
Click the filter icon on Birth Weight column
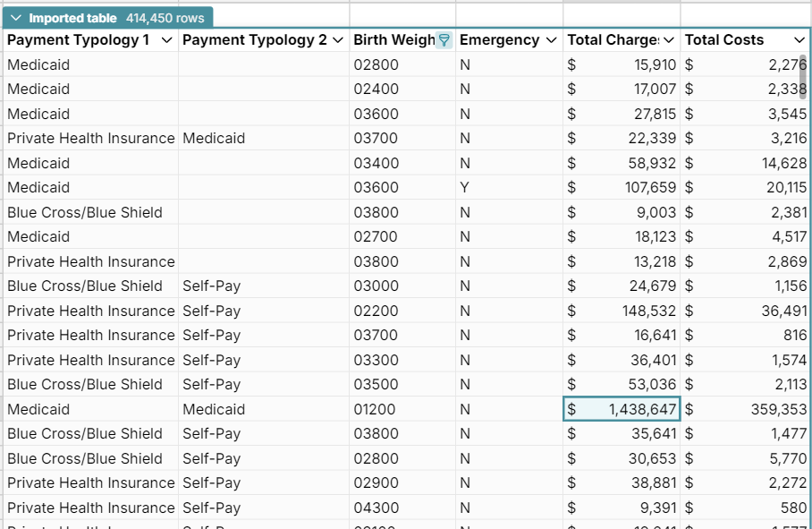coord(444,39)
